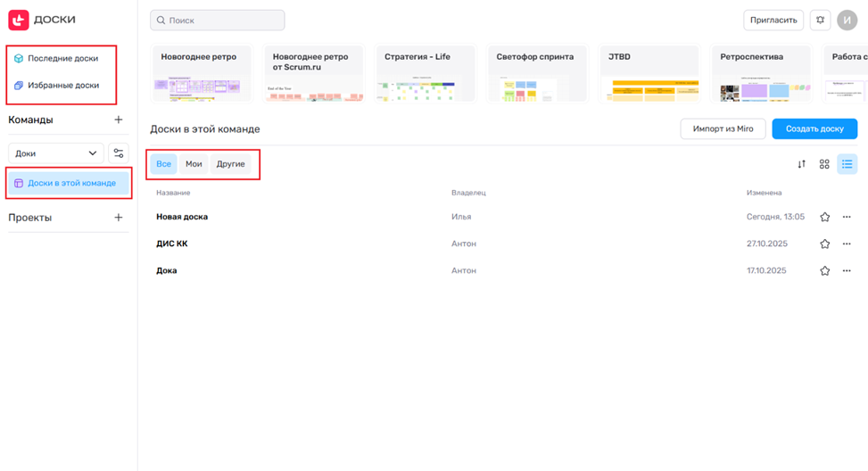Toggle favorite star for ДИС КК

coord(824,244)
